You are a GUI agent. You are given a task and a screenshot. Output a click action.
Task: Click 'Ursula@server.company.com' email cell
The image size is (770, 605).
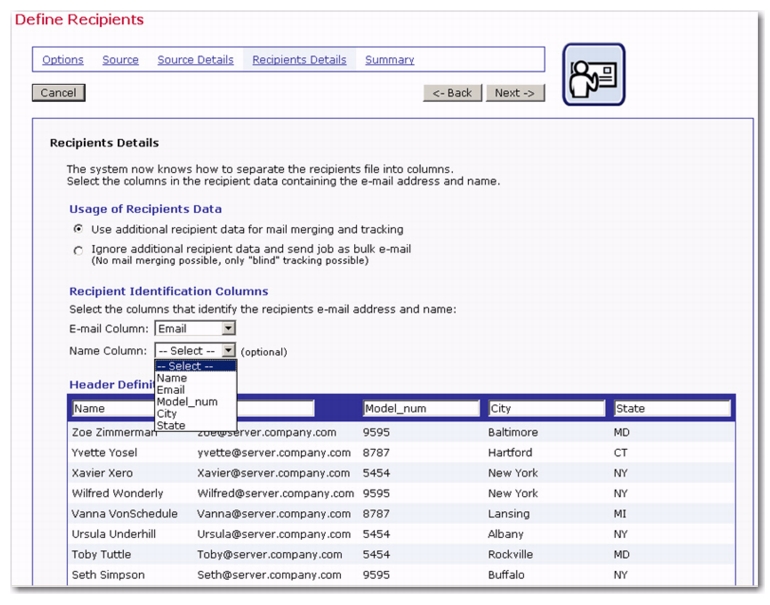coord(274,534)
